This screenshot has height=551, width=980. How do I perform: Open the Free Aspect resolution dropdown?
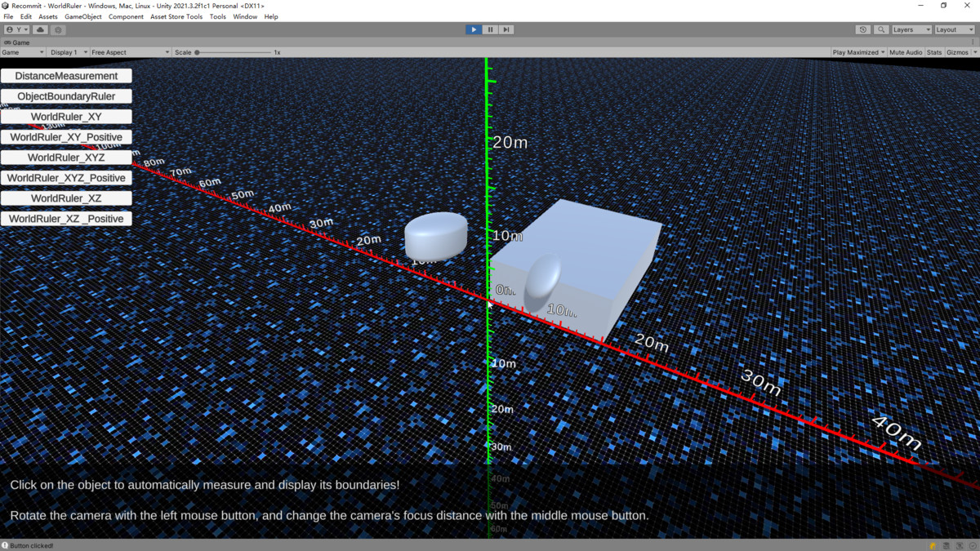coord(130,52)
